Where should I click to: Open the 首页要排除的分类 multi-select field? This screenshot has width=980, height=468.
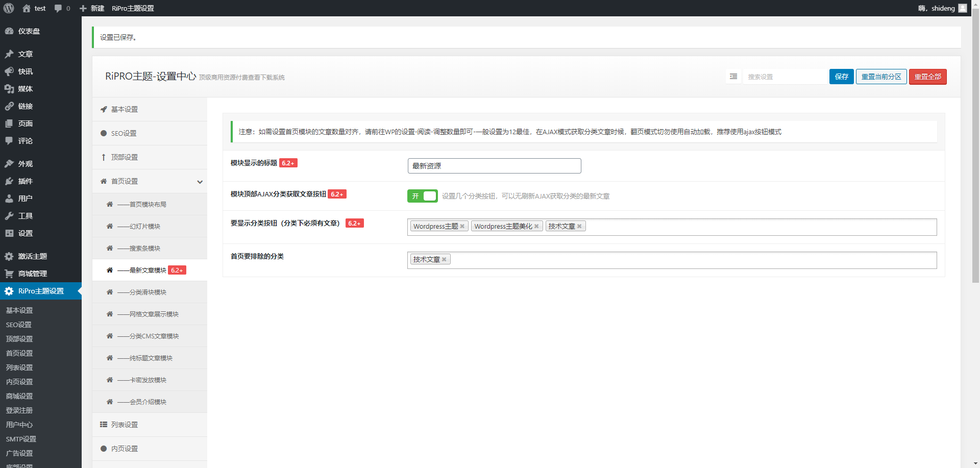click(x=672, y=260)
